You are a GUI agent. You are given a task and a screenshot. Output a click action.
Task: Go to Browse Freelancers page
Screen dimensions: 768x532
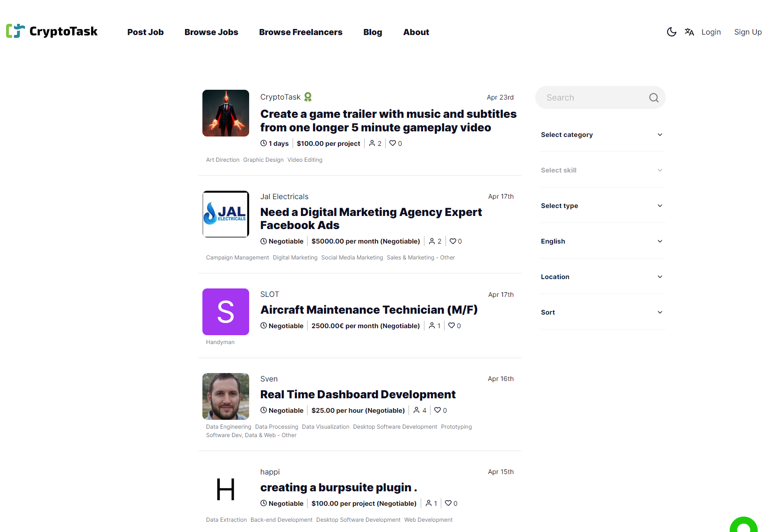301,32
